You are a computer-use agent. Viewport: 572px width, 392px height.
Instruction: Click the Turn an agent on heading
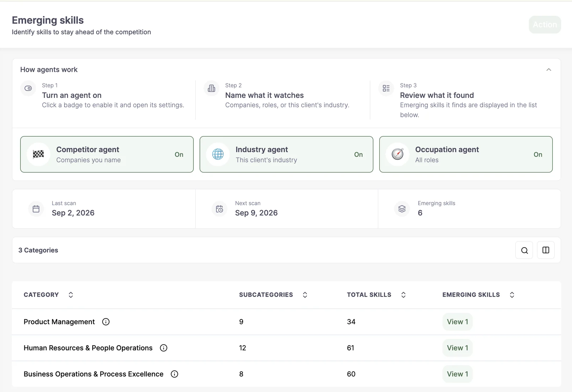(71, 95)
